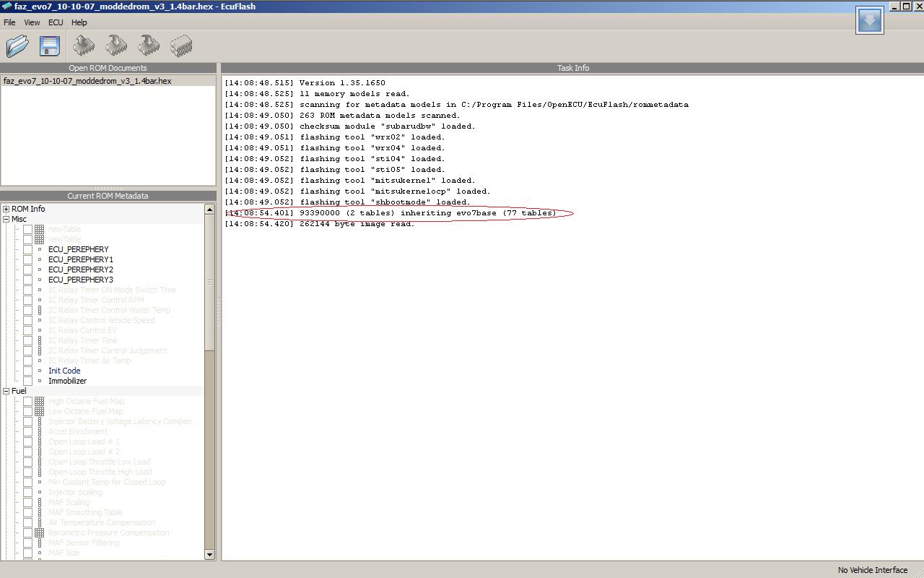Tick the ECU_PEREPHERY2 checkbox
Screen dimensions: 924x578
pyautogui.click(x=27, y=269)
